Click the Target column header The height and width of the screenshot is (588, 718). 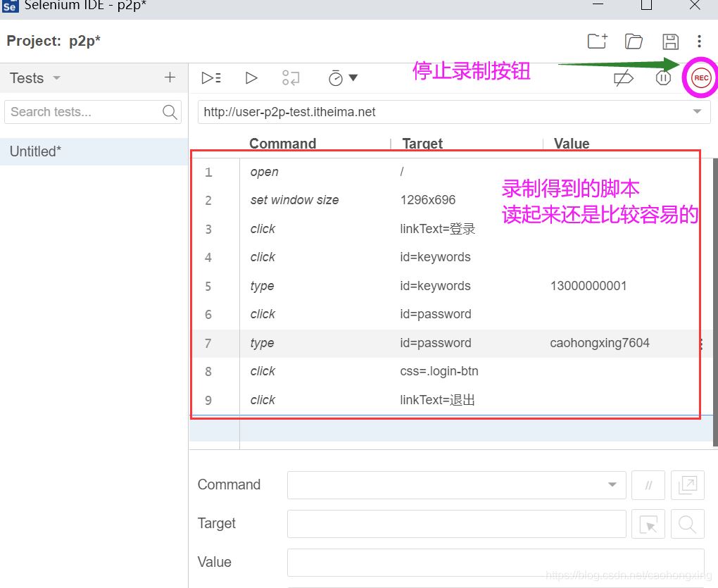pos(422,144)
